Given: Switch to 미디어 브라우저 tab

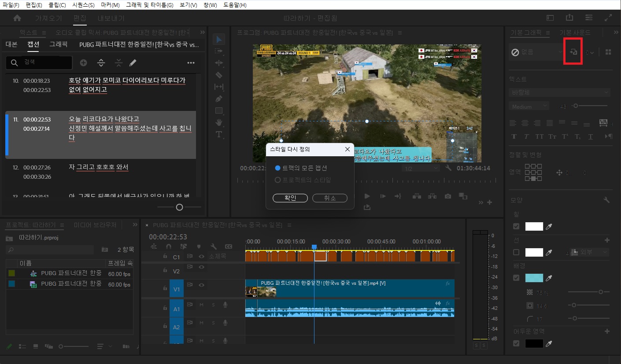Looking at the screenshot, I should [95, 225].
